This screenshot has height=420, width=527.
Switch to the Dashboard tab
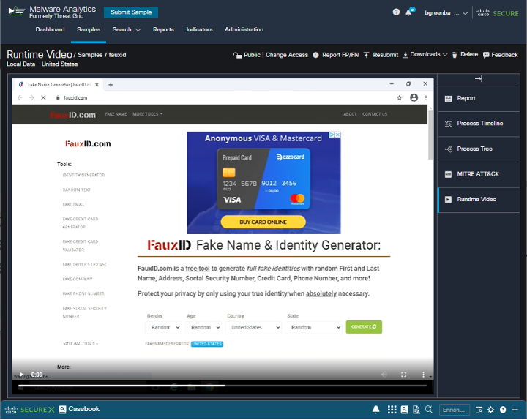[50, 30]
